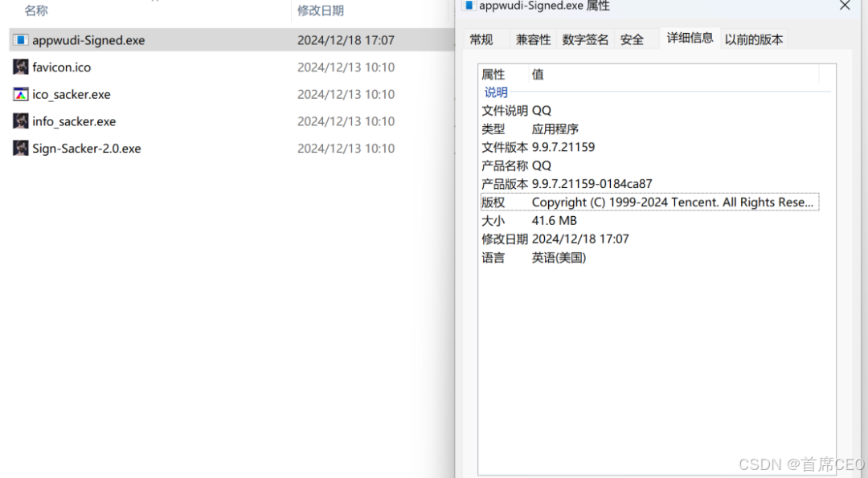This screenshot has width=868, height=478.
Task: Click the modified date of ico_sacker.exe
Action: [x=346, y=95]
